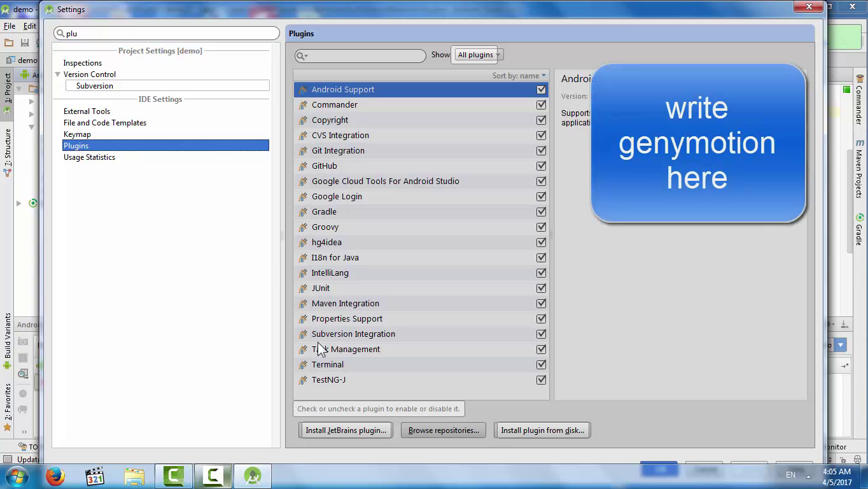
Task: Uncheck the Android Support plugin
Action: [x=542, y=89]
